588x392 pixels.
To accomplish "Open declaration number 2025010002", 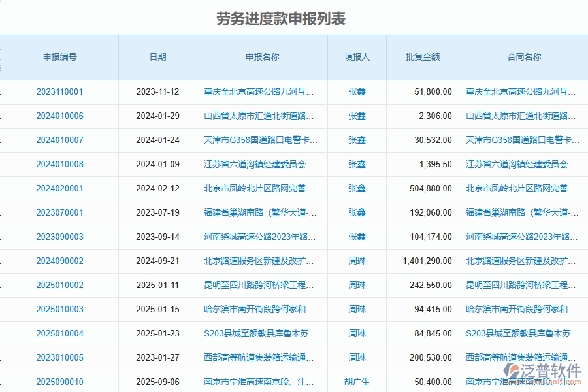I will 59,285.
